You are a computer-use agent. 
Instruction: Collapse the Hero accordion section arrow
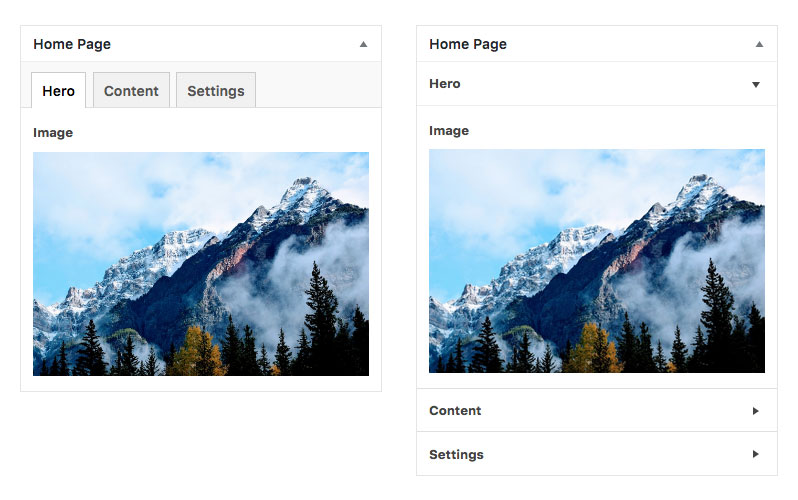756,85
